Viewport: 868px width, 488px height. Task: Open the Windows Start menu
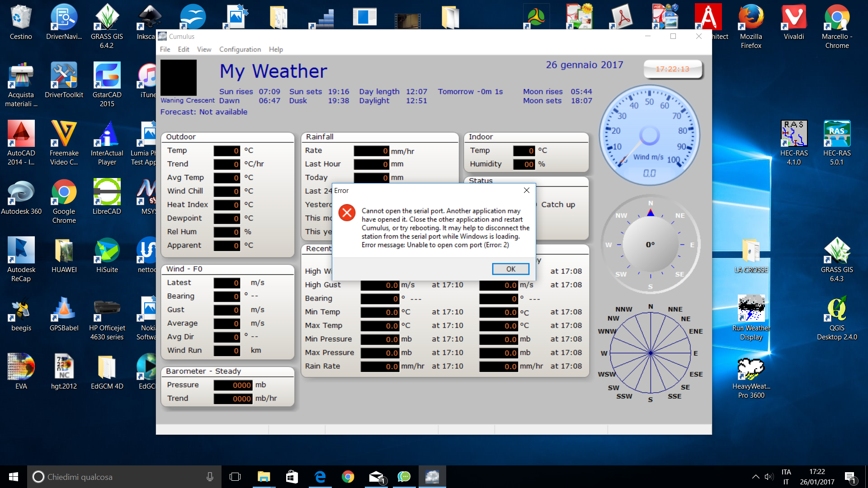point(14,477)
